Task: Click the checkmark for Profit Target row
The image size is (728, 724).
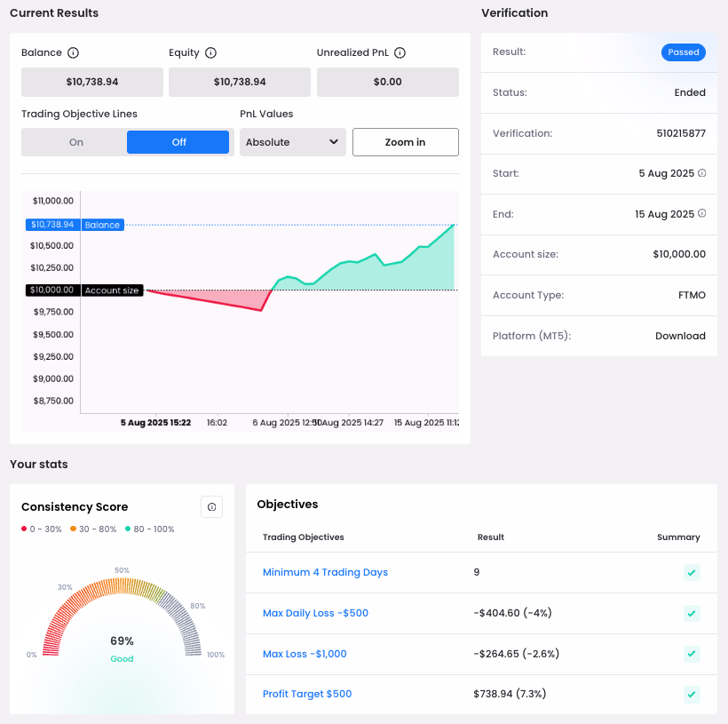Action: (692, 695)
